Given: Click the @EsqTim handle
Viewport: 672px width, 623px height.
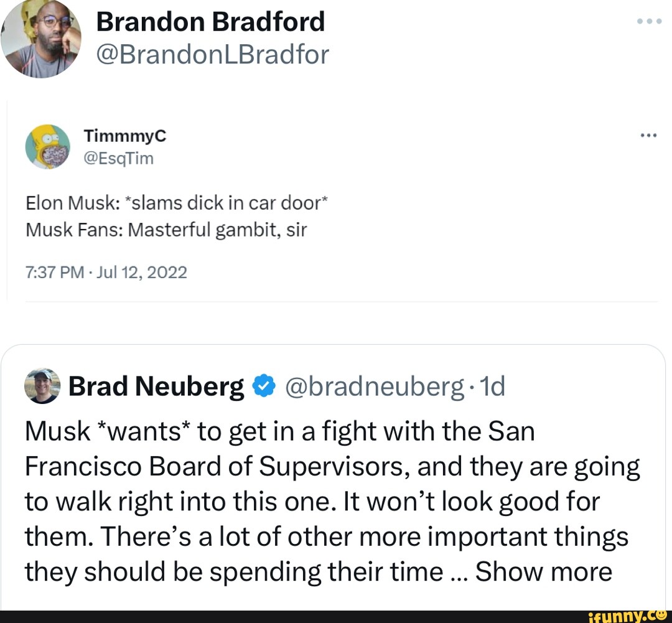Looking at the screenshot, I should (118, 159).
